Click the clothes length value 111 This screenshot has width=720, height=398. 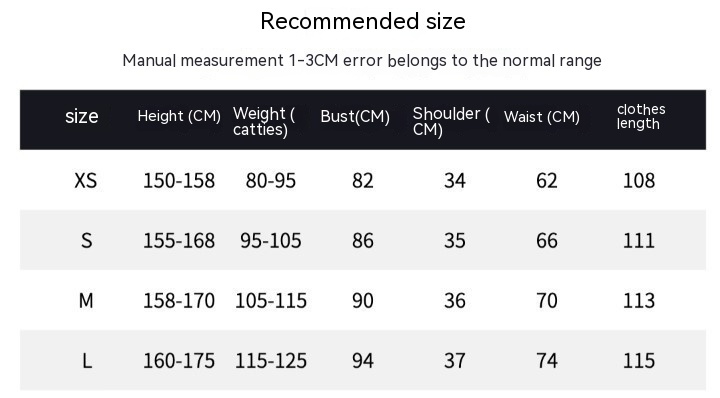click(x=639, y=241)
